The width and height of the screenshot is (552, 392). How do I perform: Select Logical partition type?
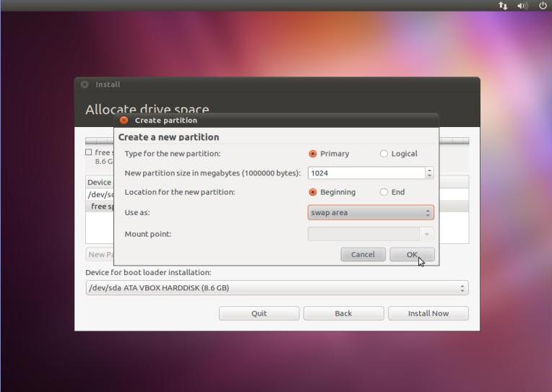[x=399, y=154]
